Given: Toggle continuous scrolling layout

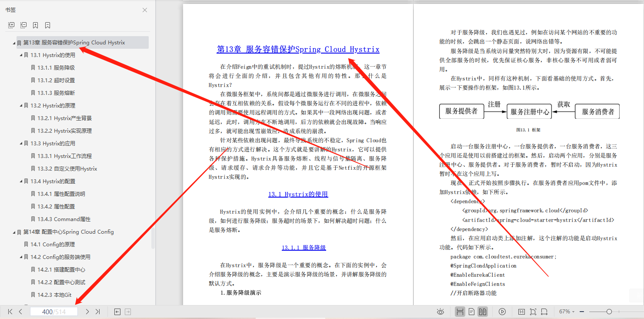Looking at the screenshot, I should (460, 312).
